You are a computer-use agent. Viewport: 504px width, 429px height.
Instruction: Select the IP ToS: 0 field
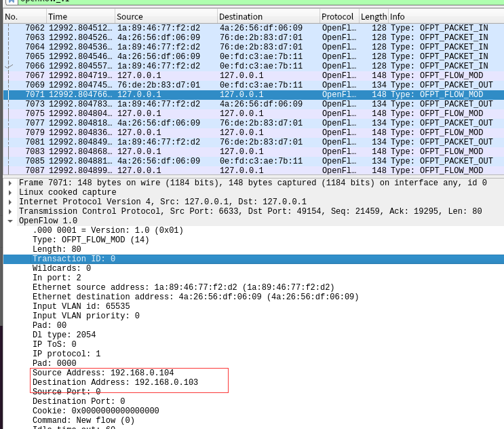54,344
